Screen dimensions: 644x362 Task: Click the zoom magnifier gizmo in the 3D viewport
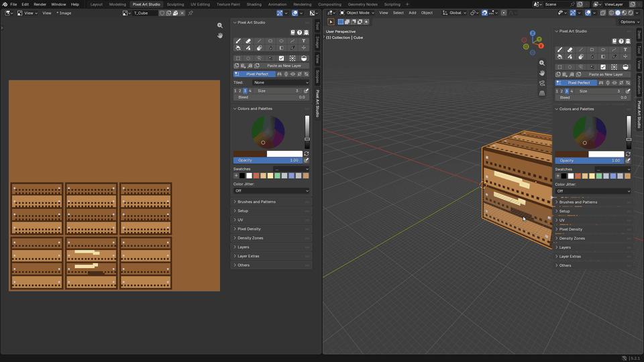click(x=542, y=63)
